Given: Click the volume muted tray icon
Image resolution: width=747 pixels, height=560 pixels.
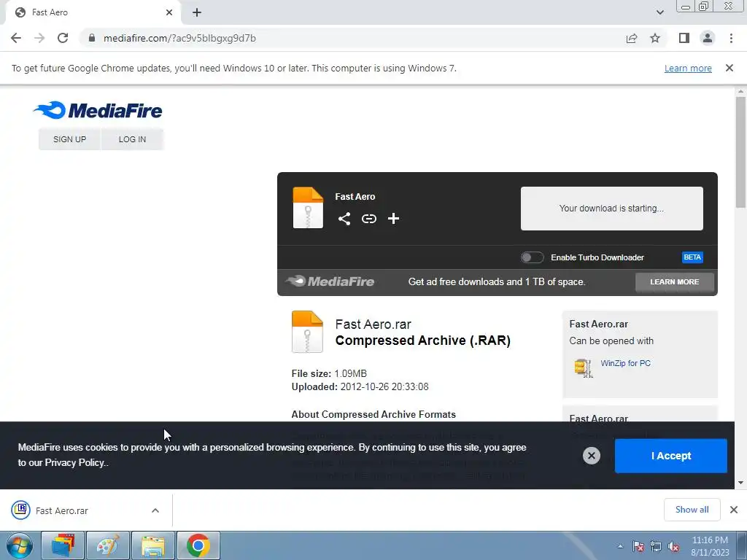Looking at the screenshot, I should 674,547.
